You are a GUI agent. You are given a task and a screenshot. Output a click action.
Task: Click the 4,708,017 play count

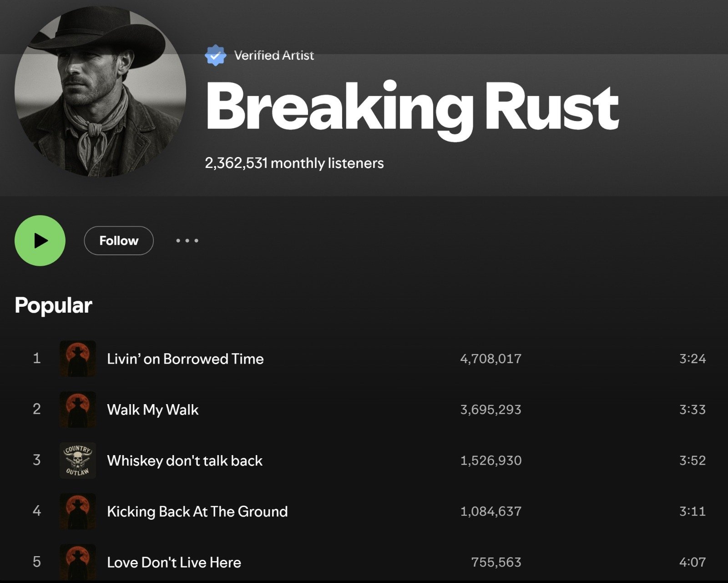[491, 359]
